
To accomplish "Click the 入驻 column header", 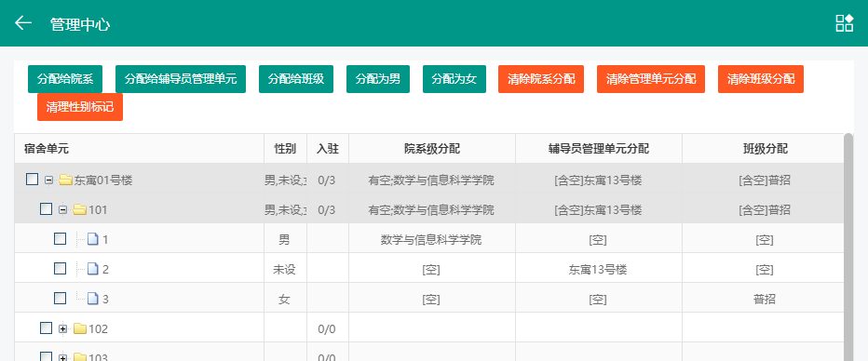I will click(x=328, y=149).
